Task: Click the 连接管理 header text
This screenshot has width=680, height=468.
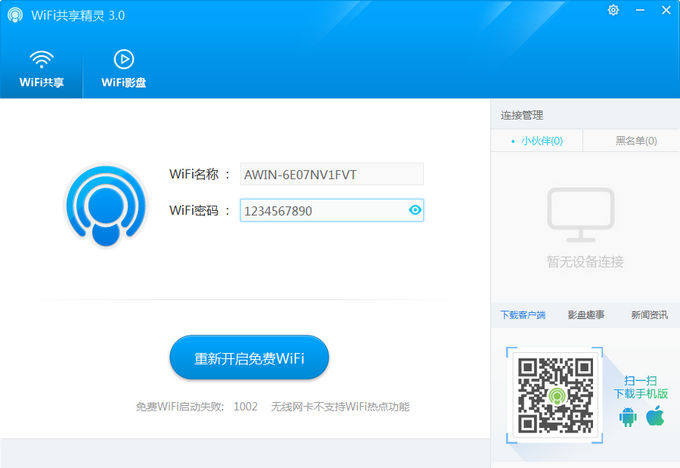Action: [522, 115]
